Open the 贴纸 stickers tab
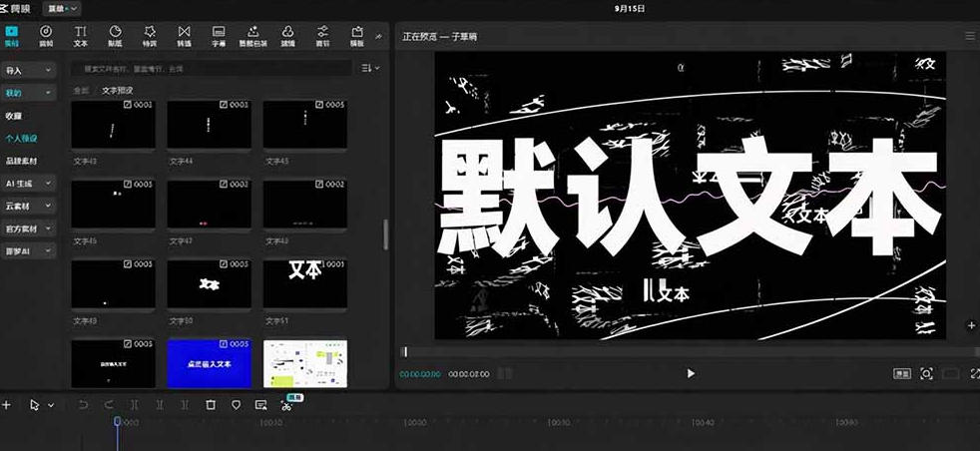This screenshot has height=451, width=980. coord(115,36)
